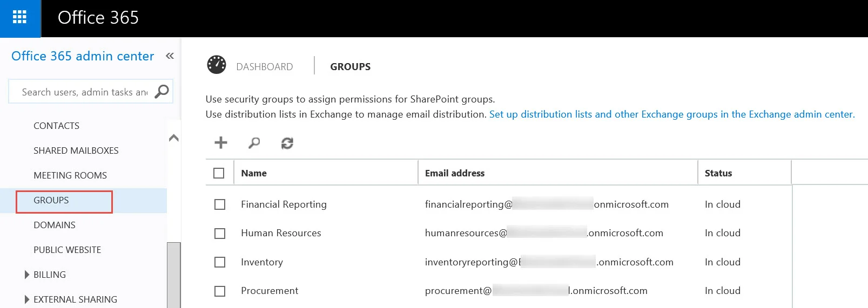Click the procurement email address
Screen dimensions: 868x308
pyautogui.click(x=536, y=291)
